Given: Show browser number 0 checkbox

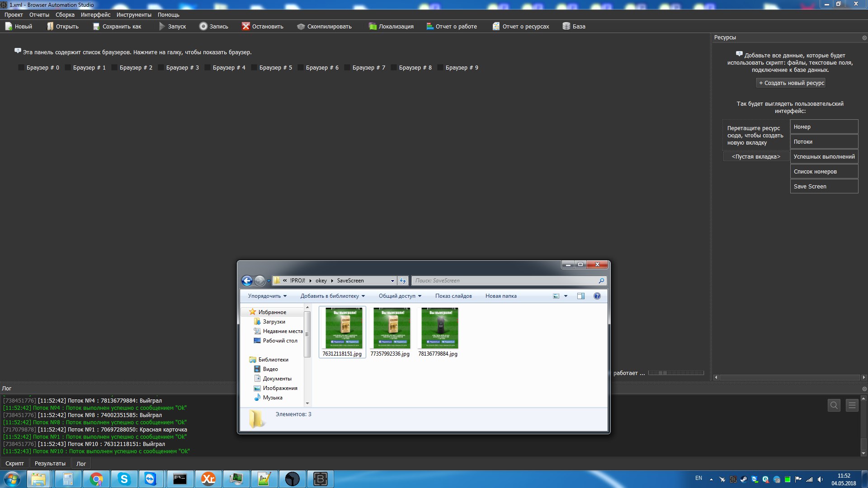Looking at the screenshot, I should point(21,67).
